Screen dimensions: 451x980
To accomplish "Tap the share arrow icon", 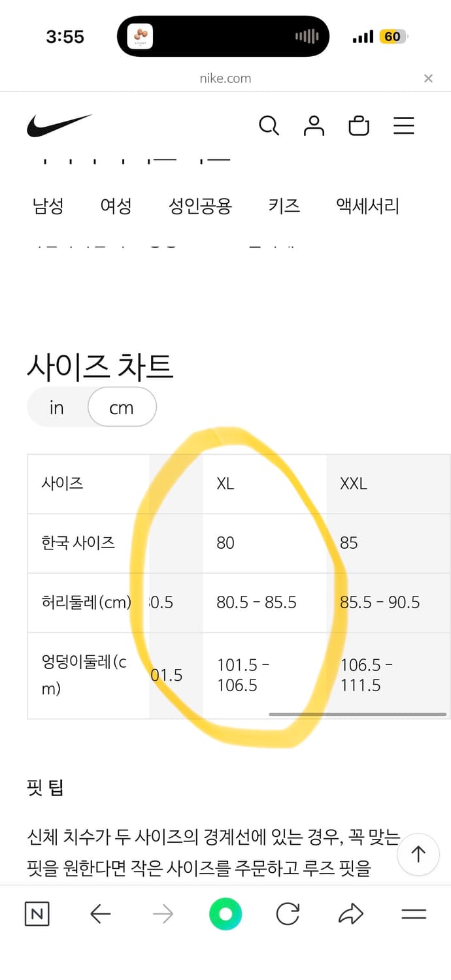I will [x=351, y=914].
